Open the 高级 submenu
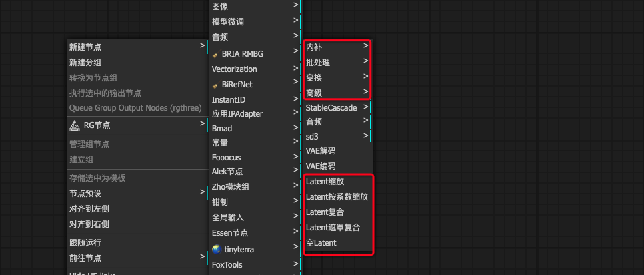 [337, 93]
